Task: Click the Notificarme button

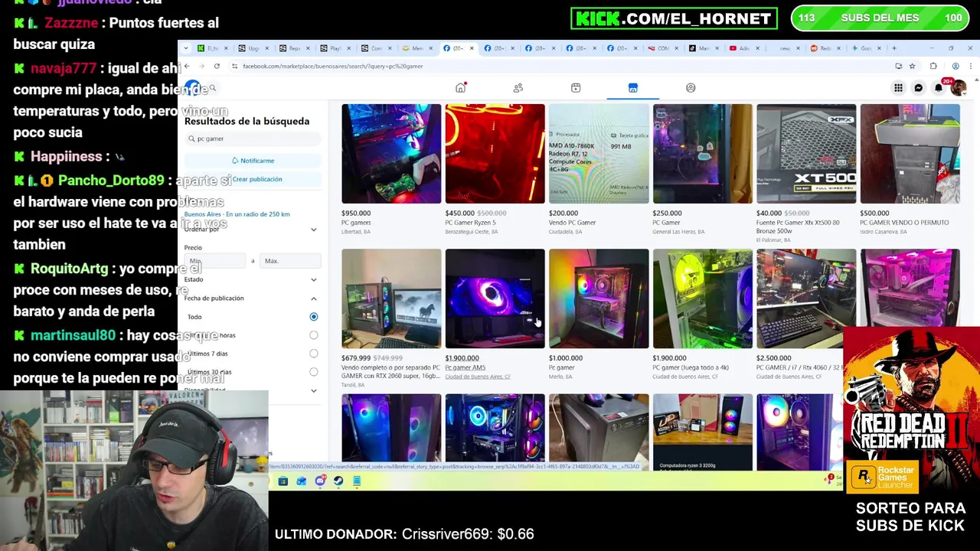Action: tap(253, 161)
